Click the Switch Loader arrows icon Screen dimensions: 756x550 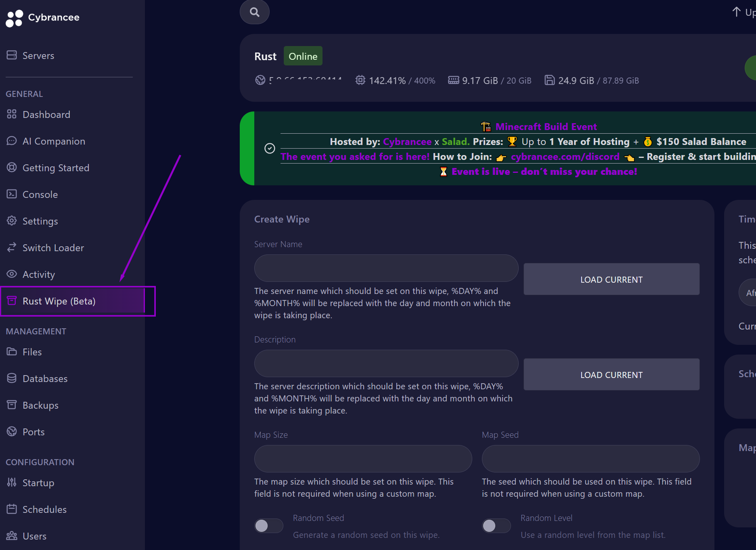point(12,248)
